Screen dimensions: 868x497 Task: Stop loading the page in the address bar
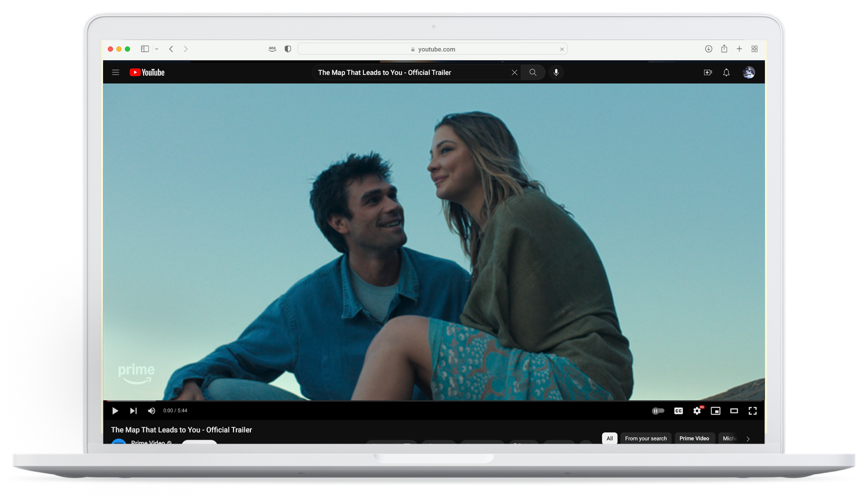(x=562, y=49)
